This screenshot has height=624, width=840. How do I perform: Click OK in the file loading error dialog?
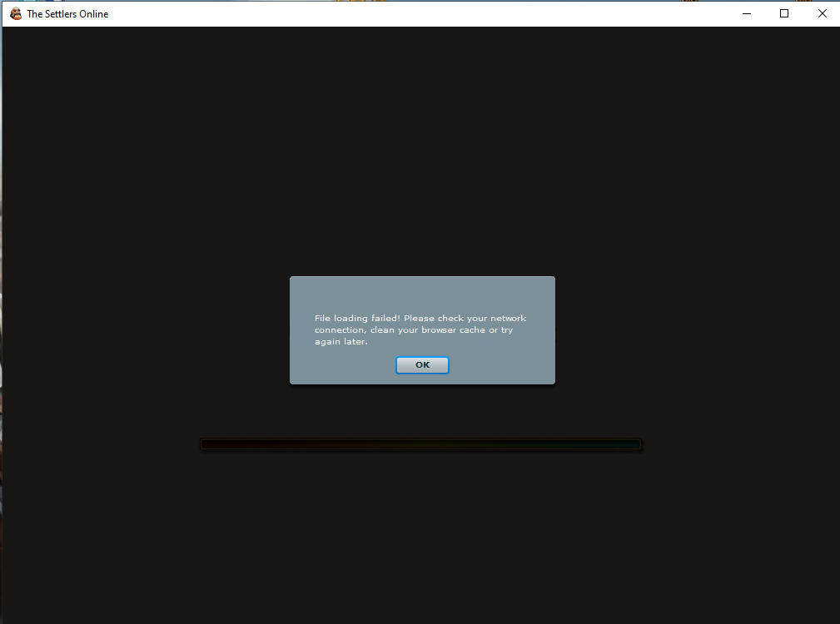422,365
